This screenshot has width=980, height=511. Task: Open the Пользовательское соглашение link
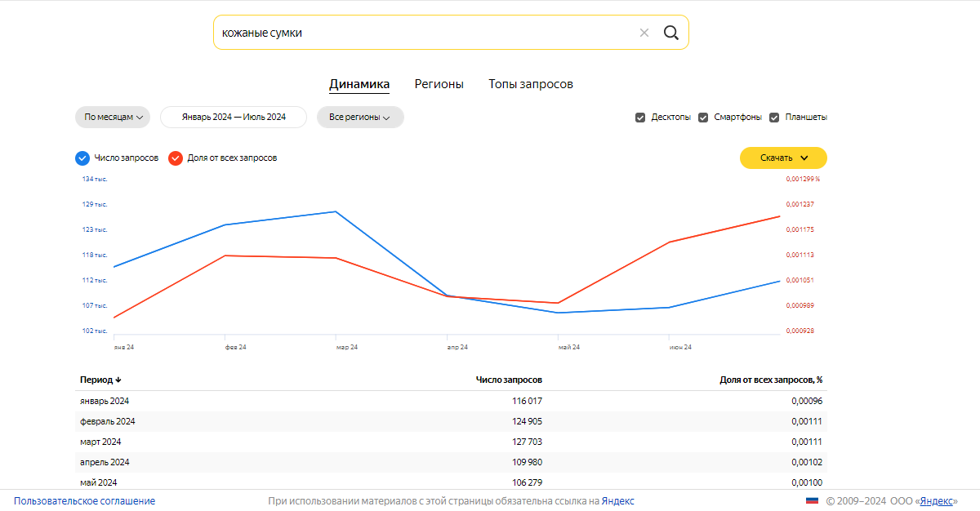[x=84, y=501]
